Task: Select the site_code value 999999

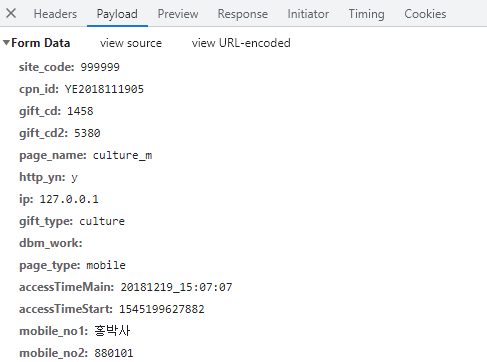Action: (x=100, y=67)
